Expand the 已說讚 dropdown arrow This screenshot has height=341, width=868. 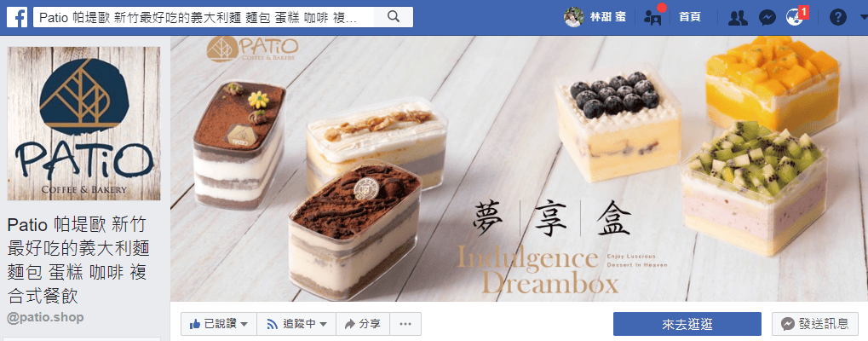244,324
